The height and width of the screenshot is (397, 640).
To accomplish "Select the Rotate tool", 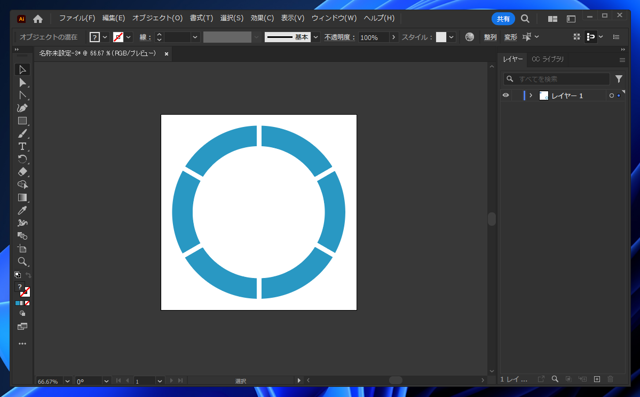I will 22,159.
